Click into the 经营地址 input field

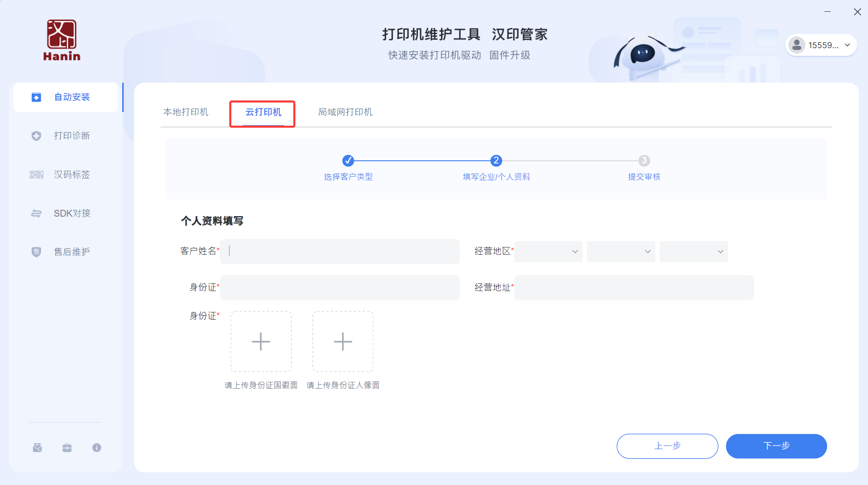(x=634, y=287)
